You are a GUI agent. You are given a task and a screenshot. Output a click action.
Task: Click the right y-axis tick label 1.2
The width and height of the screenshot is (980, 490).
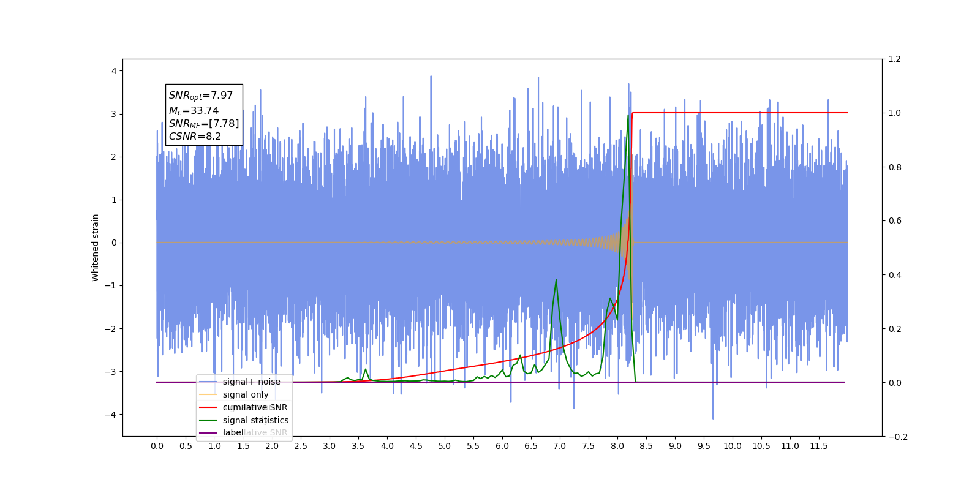coord(894,59)
